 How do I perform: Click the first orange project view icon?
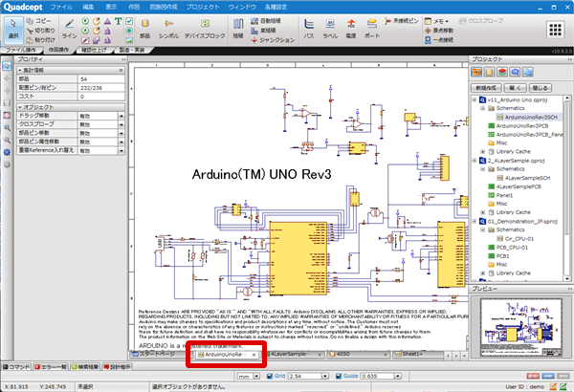pyautogui.click(x=476, y=72)
